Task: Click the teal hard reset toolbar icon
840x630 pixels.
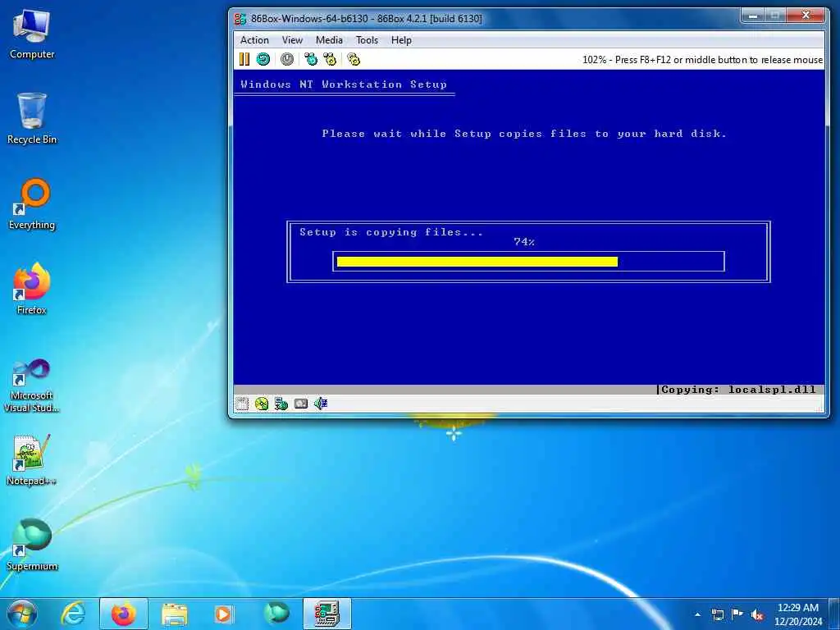Action: pos(263,59)
